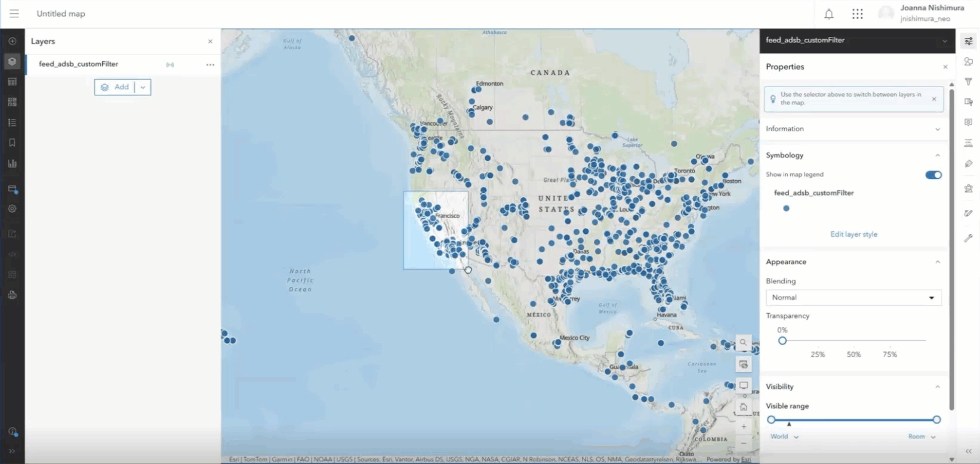
Task: Open the hamburger menu at top left
Action: point(14,13)
